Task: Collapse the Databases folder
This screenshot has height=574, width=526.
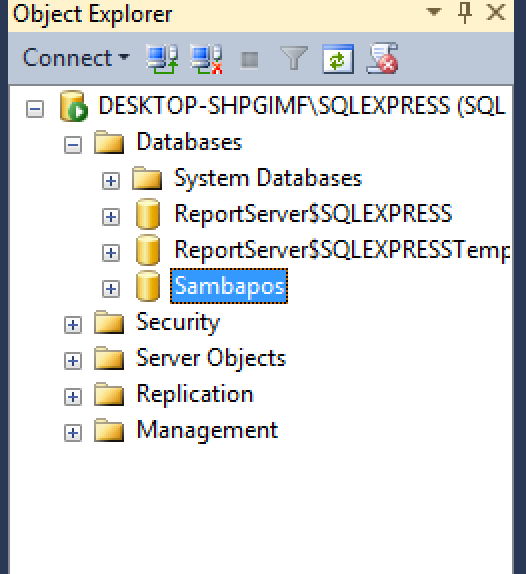Action: (x=73, y=145)
